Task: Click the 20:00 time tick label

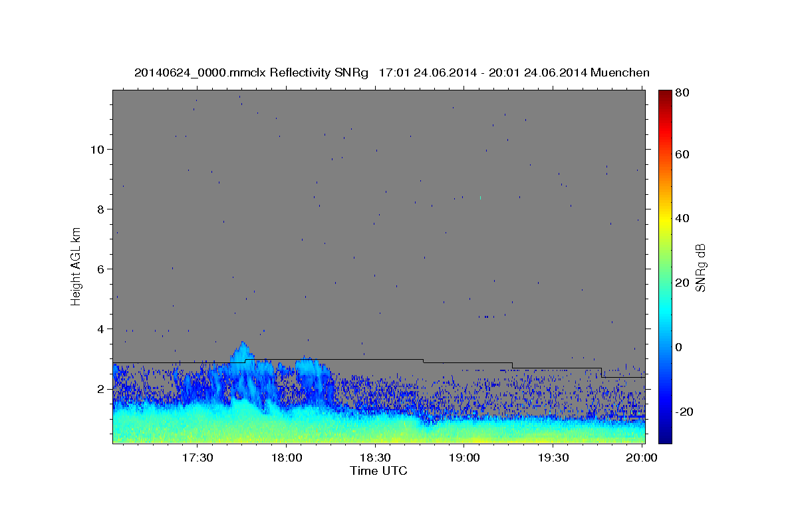Action: tap(642, 459)
